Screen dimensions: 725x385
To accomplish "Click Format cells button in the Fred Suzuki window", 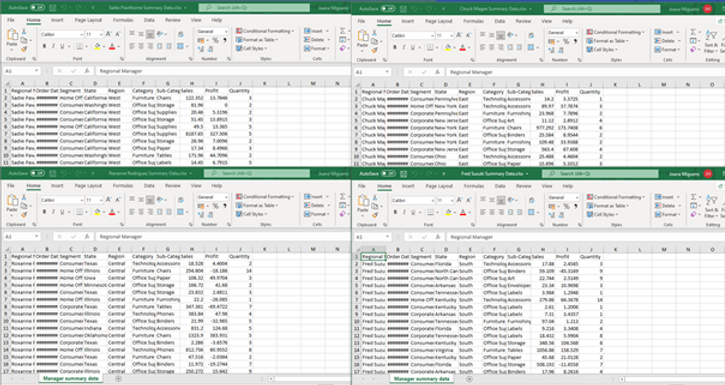I will (x=666, y=214).
